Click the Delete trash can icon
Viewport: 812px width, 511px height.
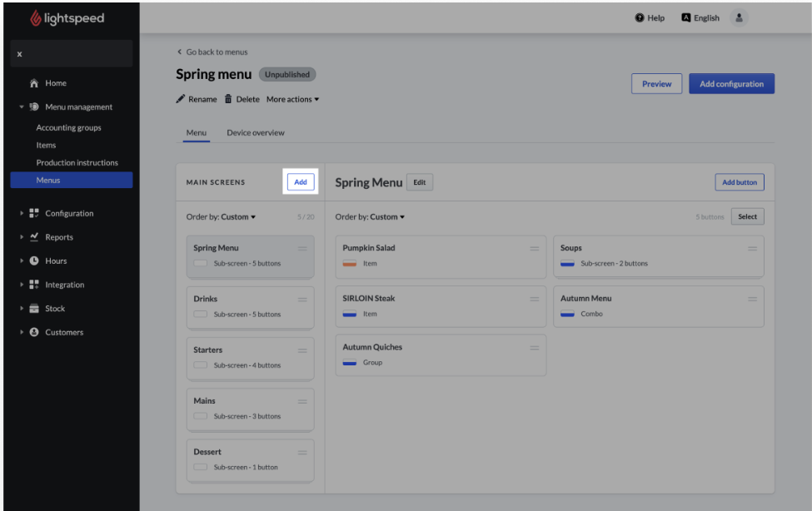[x=227, y=100]
